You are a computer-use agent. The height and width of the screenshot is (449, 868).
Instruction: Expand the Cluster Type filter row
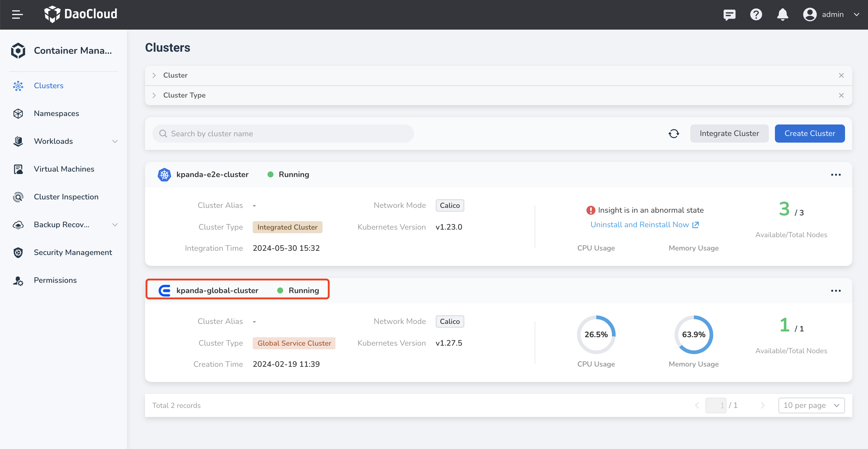(x=154, y=95)
